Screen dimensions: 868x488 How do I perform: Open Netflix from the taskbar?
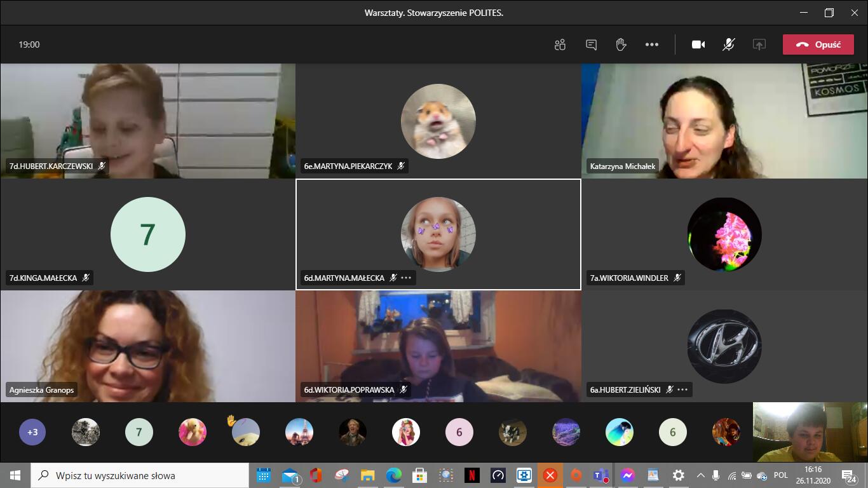pyautogui.click(x=471, y=475)
